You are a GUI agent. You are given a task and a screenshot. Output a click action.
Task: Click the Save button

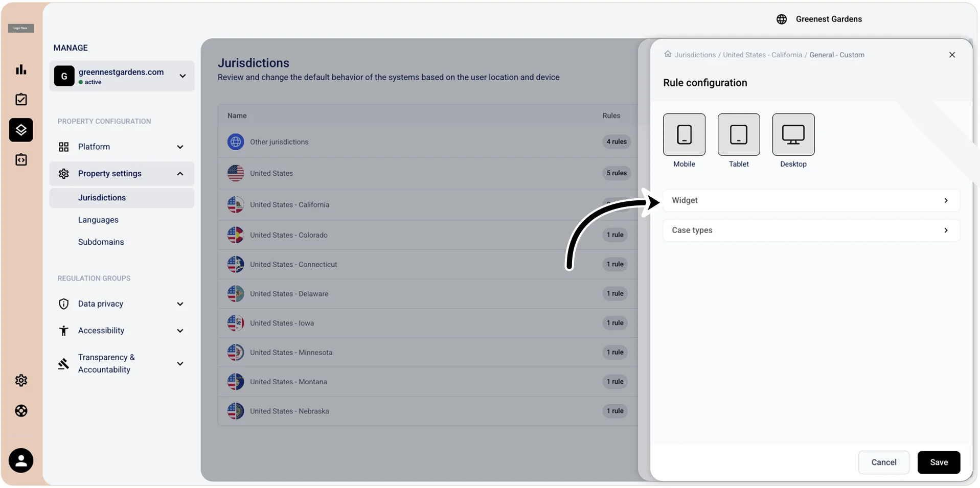pos(939,462)
